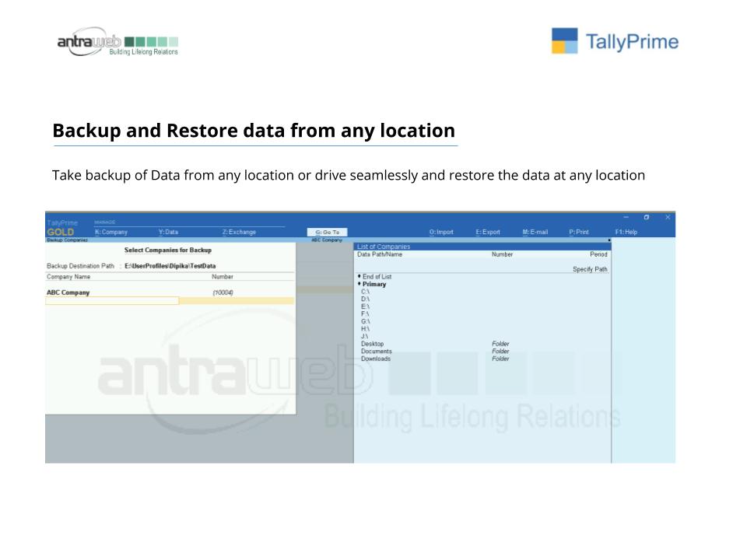Image resolution: width=747 pixels, height=560 pixels.
Task: Open the O: Import menu
Action: [x=441, y=232]
